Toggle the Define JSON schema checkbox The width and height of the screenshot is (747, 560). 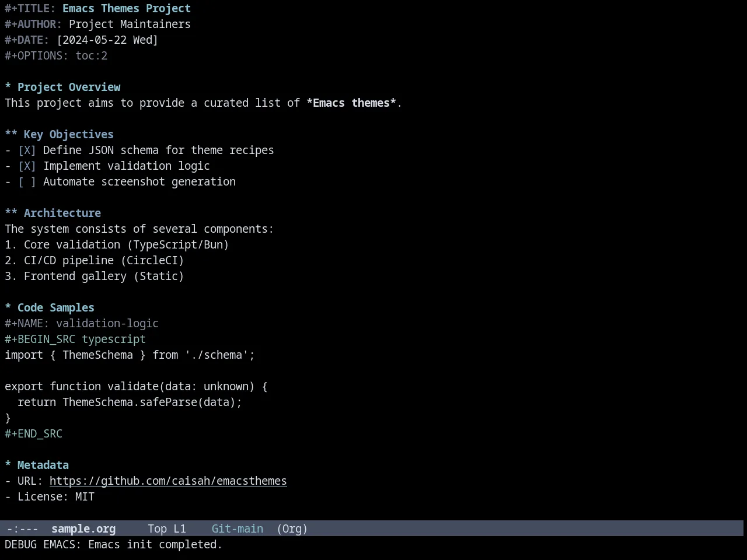pyautogui.click(x=27, y=150)
